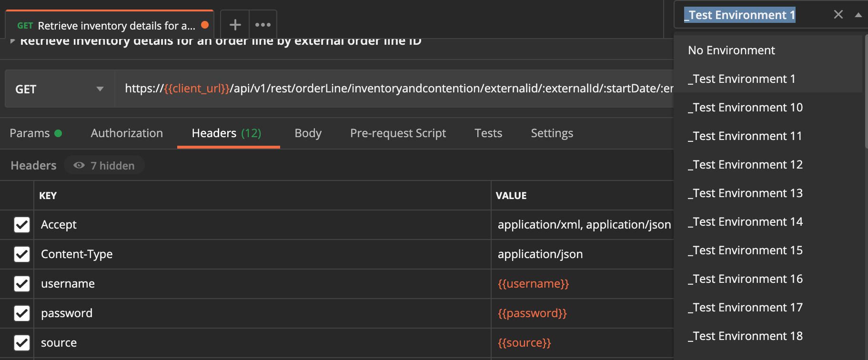
Task: Choose No Environment from the list
Action: pos(731,50)
